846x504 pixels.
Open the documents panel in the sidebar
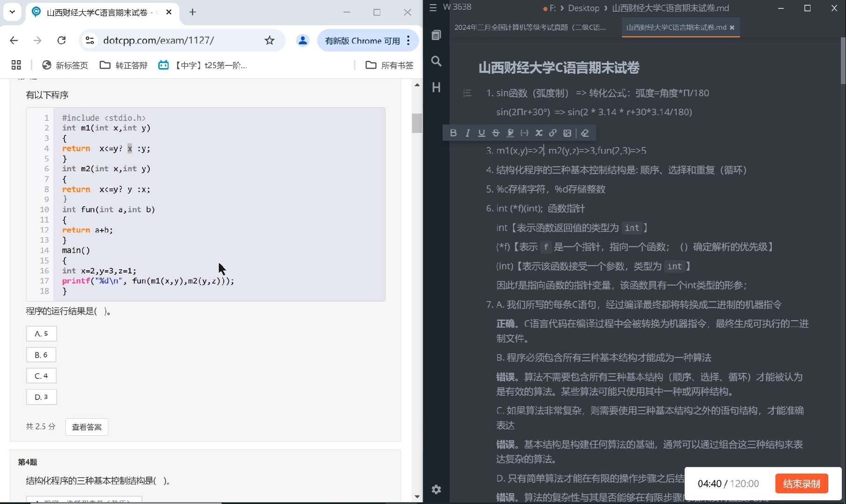point(436,34)
